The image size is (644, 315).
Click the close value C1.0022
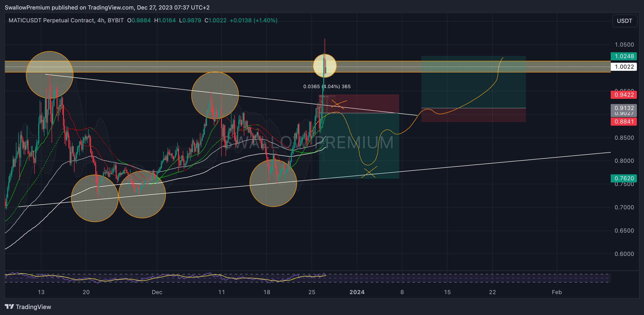[x=216, y=20]
